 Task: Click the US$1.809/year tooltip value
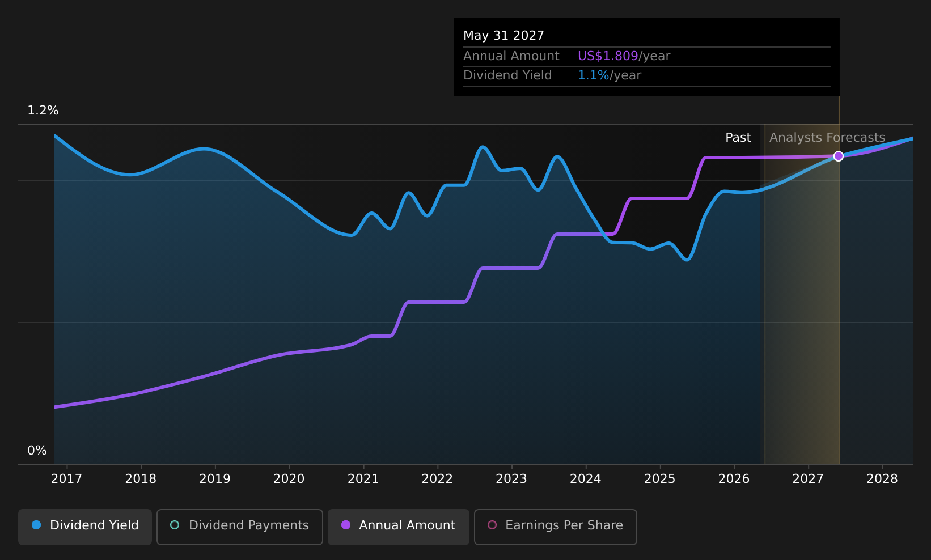click(624, 56)
